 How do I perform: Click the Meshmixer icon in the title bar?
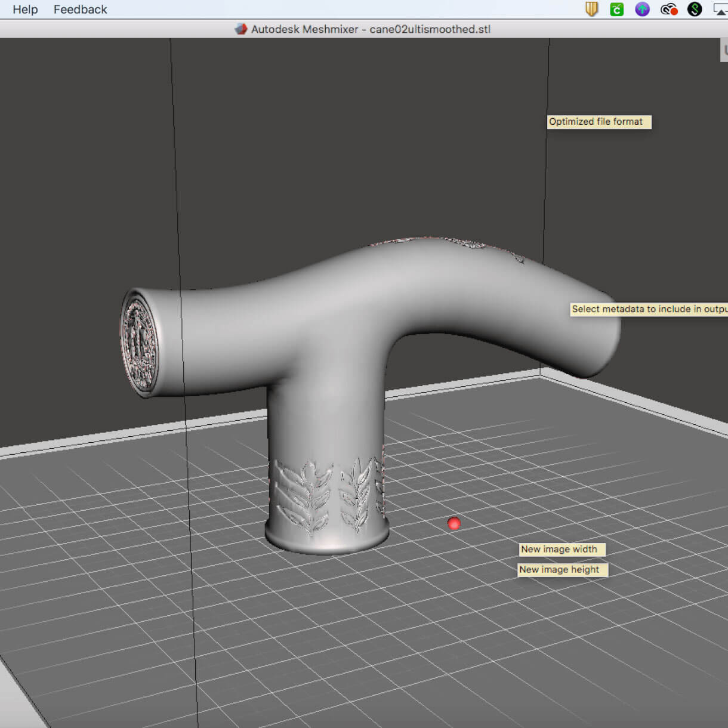pyautogui.click(x=240, y=29)
